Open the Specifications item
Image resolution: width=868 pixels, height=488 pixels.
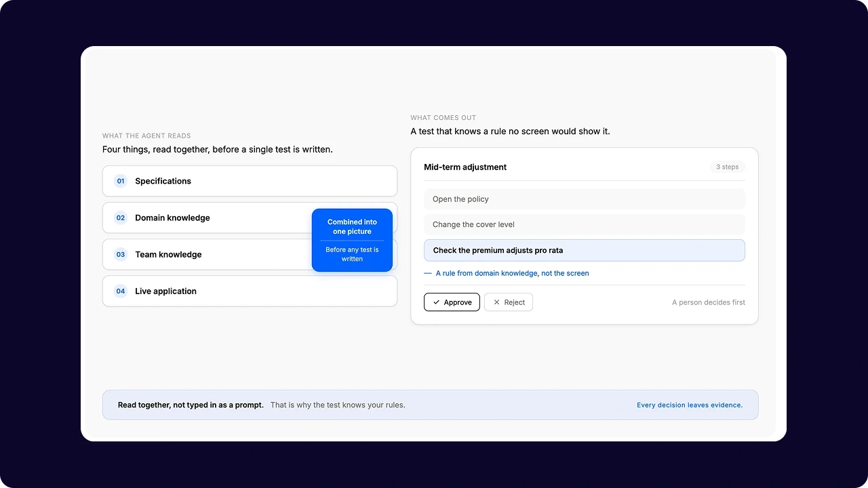tap(250, 181)
